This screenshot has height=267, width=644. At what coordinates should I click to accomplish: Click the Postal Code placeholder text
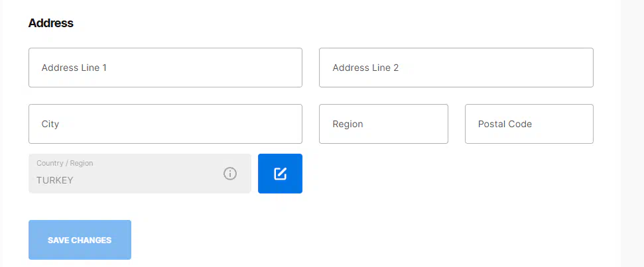pos(505,124)
